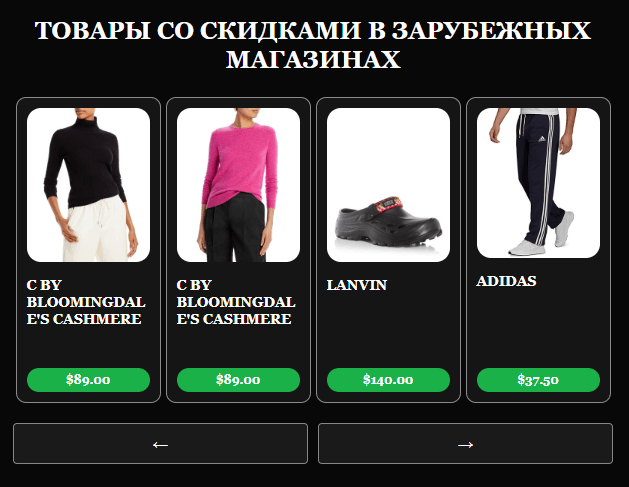
Task: Open the pink cashmere sweater image
Action: point(238,185)
